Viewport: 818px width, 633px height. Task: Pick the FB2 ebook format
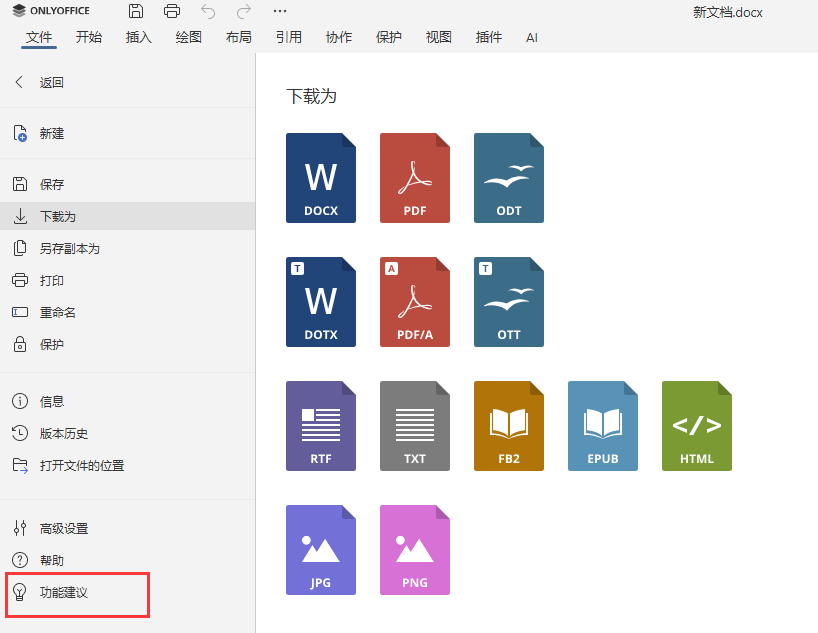pyautogui.click(x=509, y=426)
